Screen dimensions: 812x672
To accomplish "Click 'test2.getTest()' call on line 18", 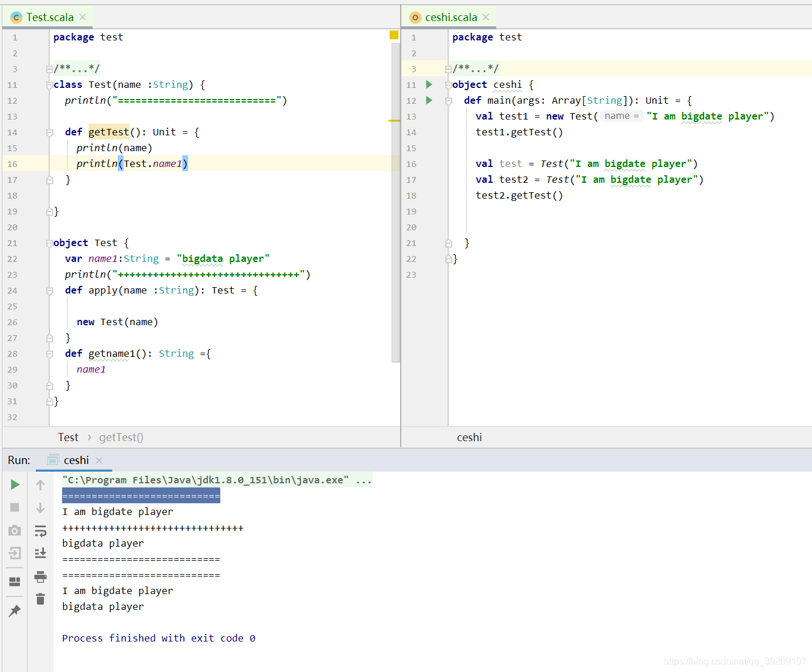I will pos(519,195).
